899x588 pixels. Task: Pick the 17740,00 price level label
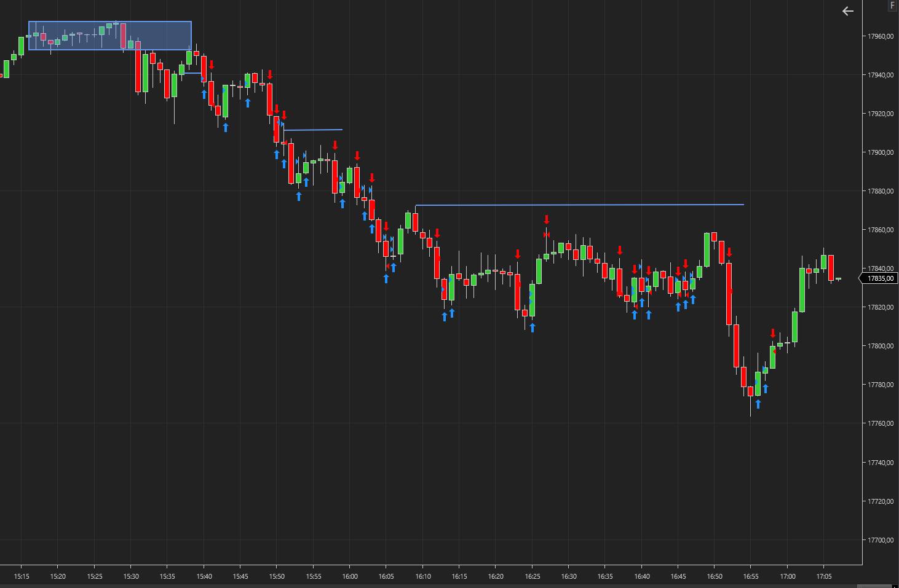coord(881,463)
